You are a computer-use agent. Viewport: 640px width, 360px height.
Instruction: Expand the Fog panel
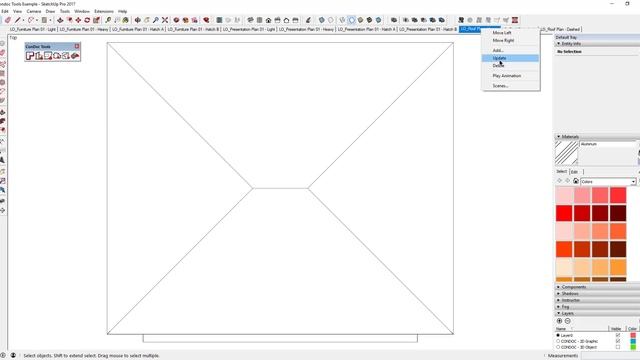coord(558,307)
